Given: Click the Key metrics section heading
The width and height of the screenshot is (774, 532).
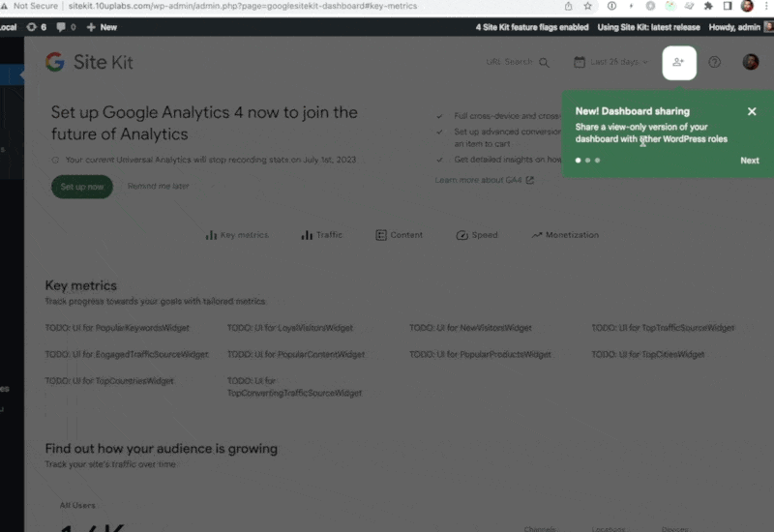Looking at the screenshot, I should tap(81, 285).
